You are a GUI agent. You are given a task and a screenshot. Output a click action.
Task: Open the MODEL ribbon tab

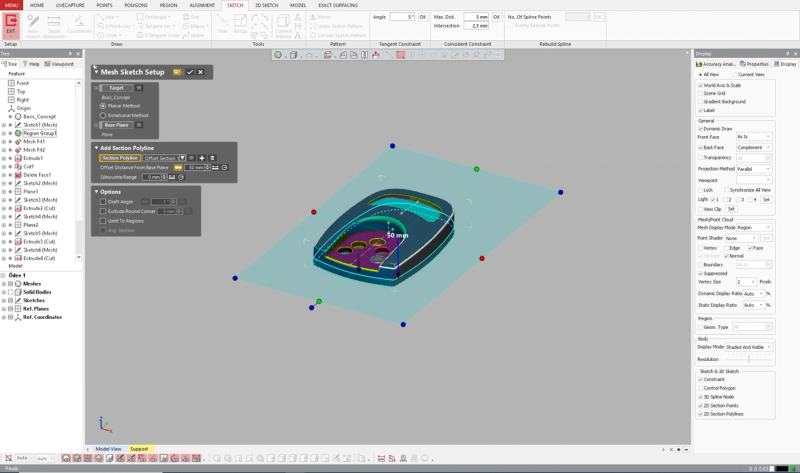coord(298,5)
